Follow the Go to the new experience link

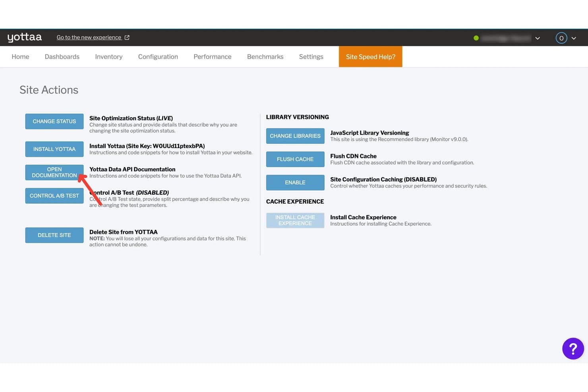(x=89, y=37)
